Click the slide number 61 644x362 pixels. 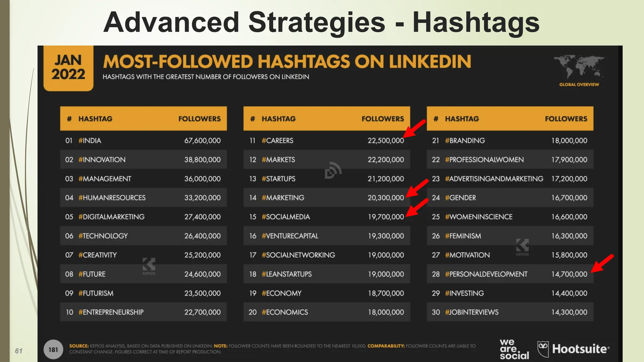(x=19, y=351)
